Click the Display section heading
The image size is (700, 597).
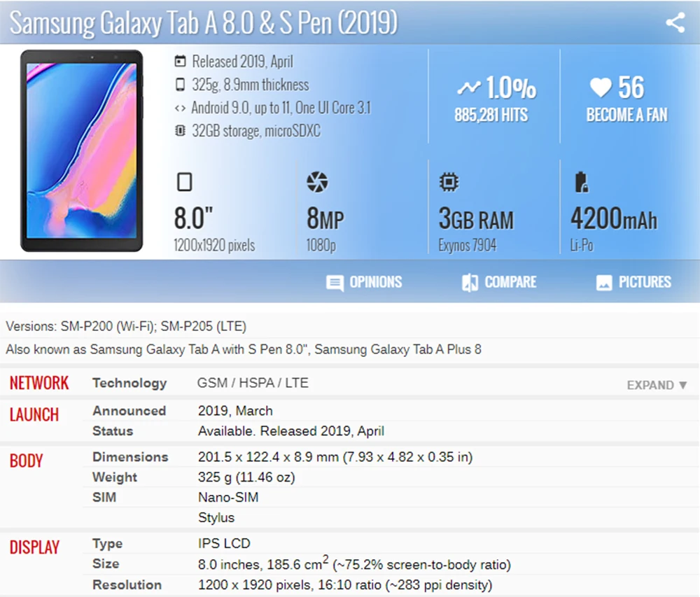pyautogui.click(x=34, y=547)
